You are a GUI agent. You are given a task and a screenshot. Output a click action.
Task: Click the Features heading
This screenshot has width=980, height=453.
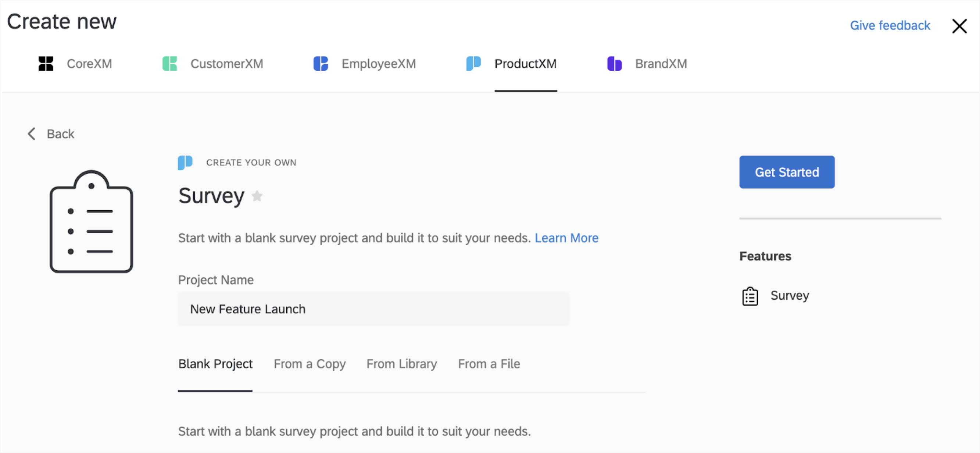pyautogui.click(x=765, y=256)
